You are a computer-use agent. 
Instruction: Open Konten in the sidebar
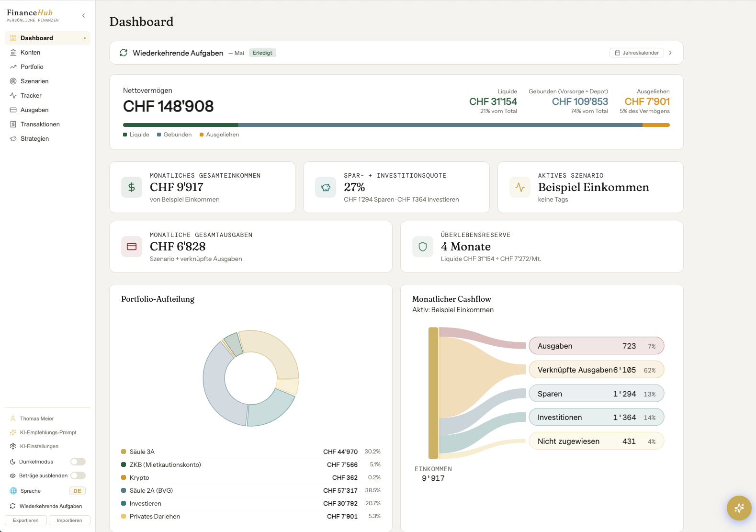coord(47,53)
